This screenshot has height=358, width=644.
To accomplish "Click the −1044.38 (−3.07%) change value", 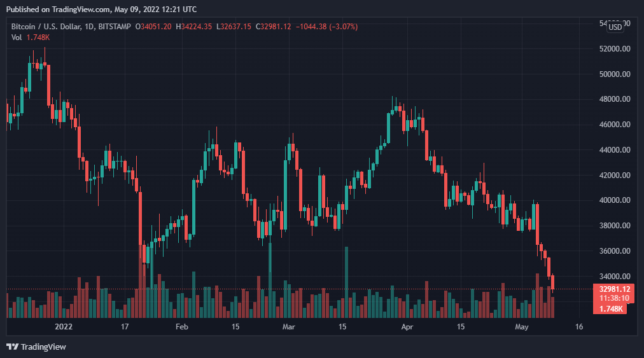I will 328,27.
